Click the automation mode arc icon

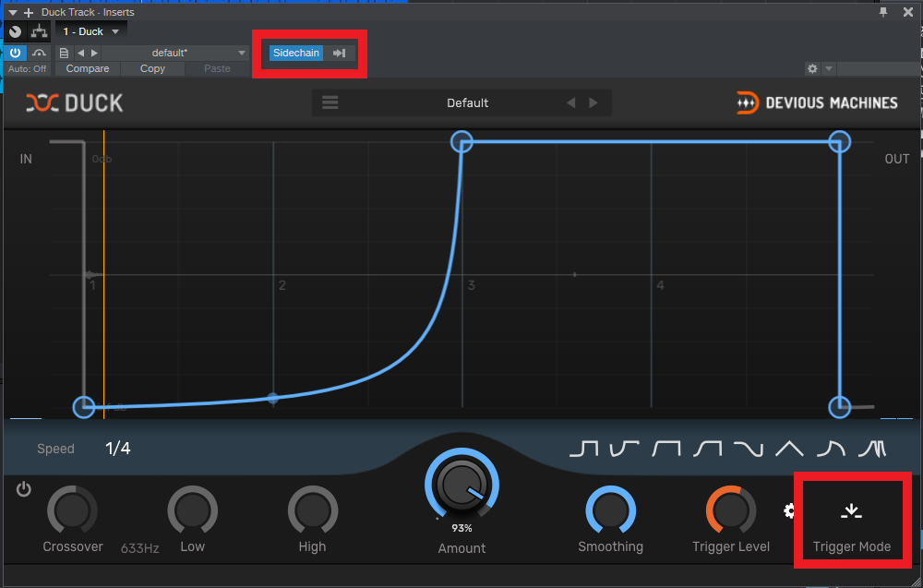click(40, 53)
